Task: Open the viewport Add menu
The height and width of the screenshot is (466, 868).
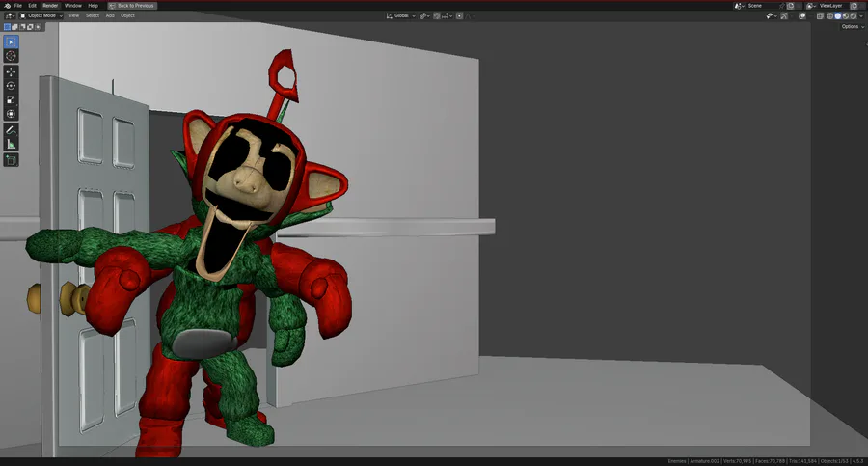Action: [110, 15]
